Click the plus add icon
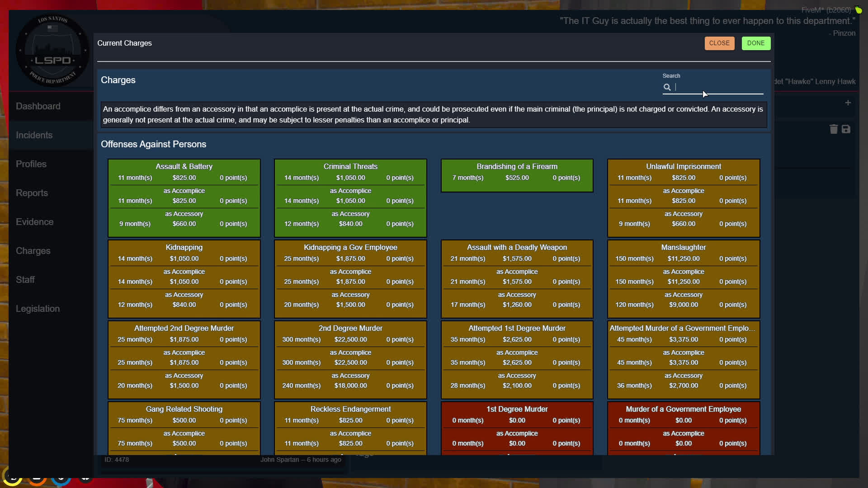The height and width of the screenshot is (488, 868). (848, 103)
